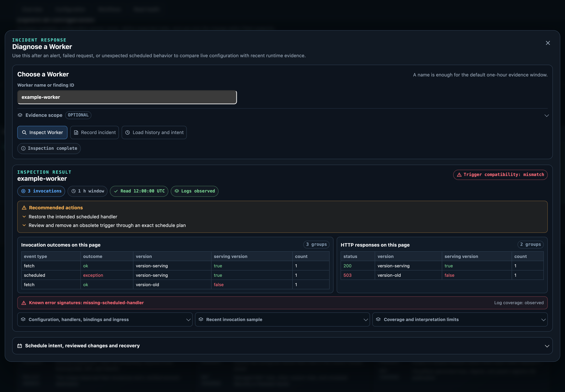Expand Configuration, handlers, bindings and ingress

[105, 320]
